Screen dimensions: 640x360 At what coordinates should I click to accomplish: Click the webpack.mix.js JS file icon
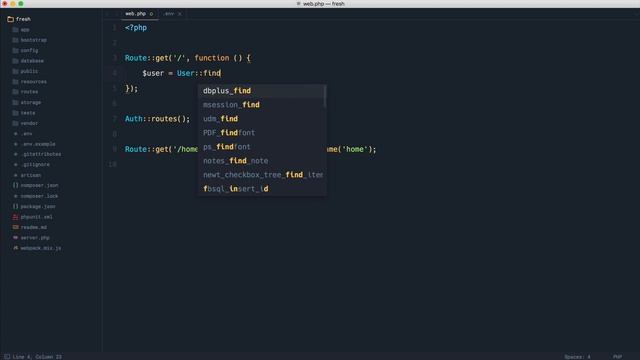click(16, 248)
